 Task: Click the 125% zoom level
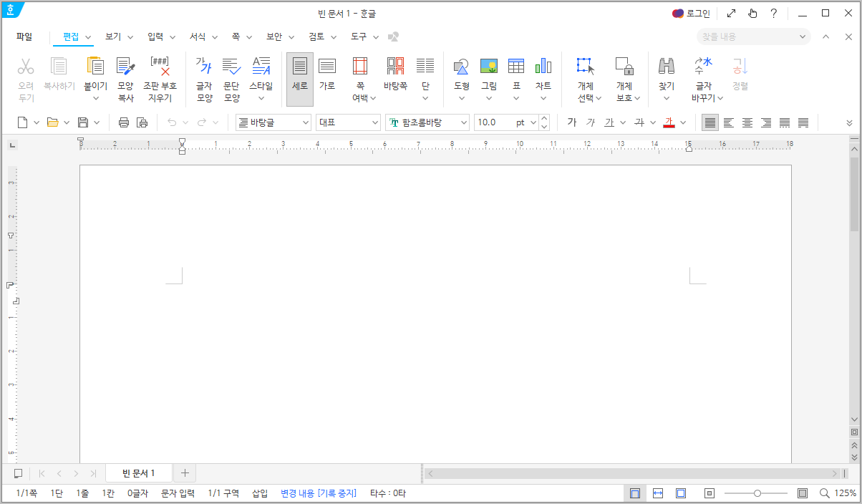tap(845, 493)
